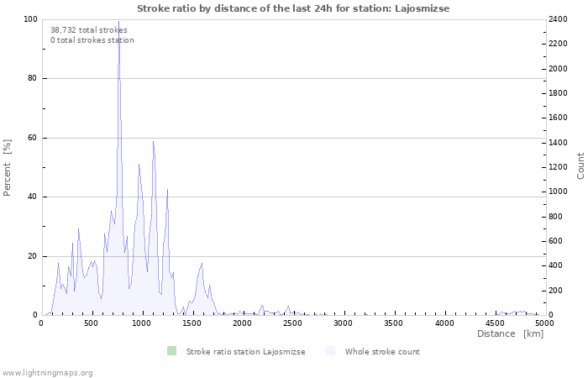Screen dimensions: 588x378
Task: Click the 5000 km distance axis value
Action: [544, 323]
